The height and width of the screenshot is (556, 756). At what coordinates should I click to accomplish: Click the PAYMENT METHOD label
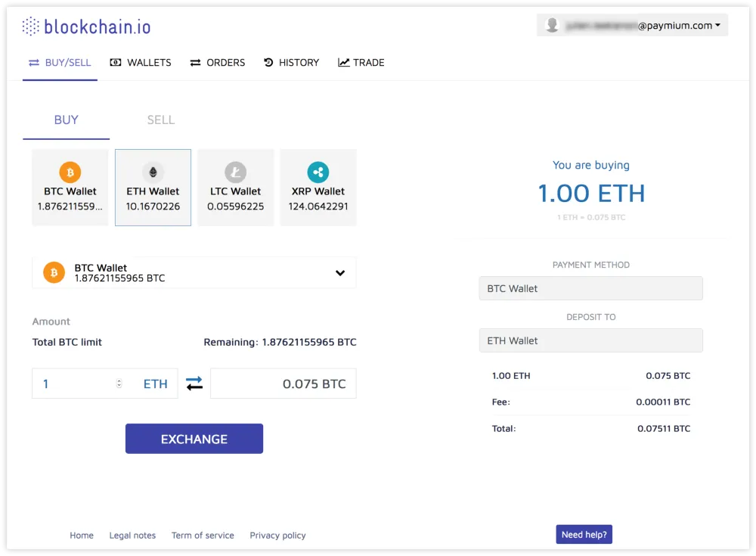[x=591, y=265]
